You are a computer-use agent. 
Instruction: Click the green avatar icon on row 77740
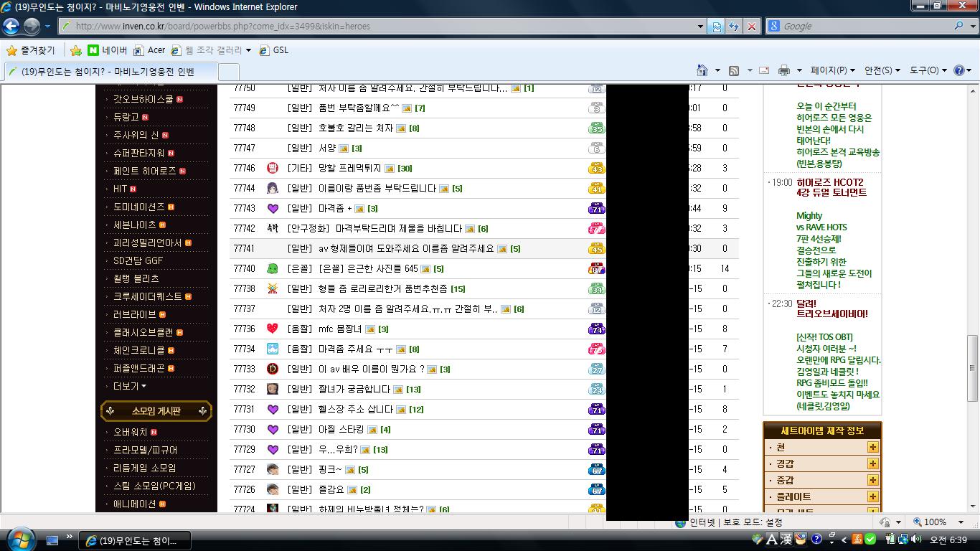coord(273,269)
